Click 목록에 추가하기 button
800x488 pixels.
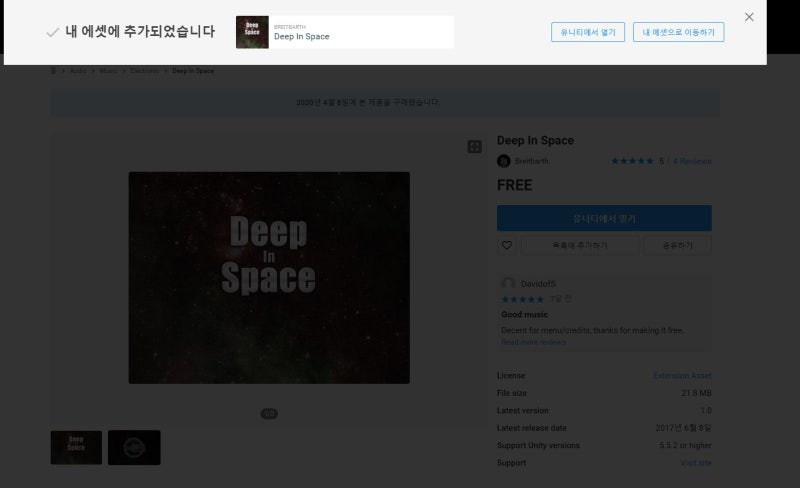pyautogui.click(x=580, y=246)
